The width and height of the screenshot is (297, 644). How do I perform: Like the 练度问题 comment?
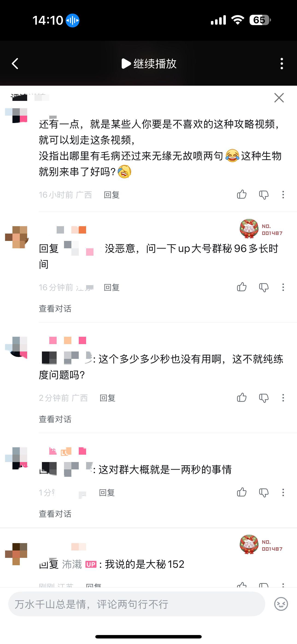click(242, 398)
